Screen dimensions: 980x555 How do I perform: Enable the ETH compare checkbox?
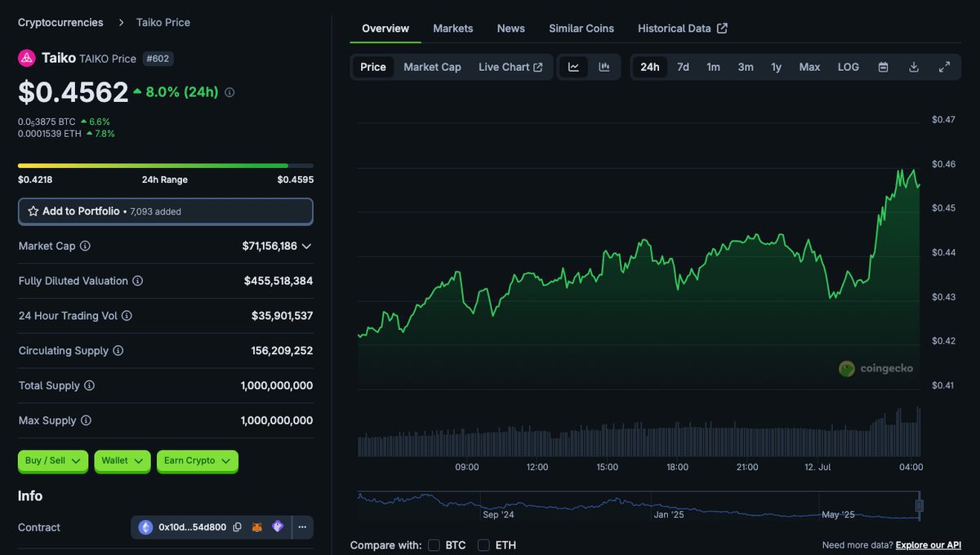tap(483, 545)
